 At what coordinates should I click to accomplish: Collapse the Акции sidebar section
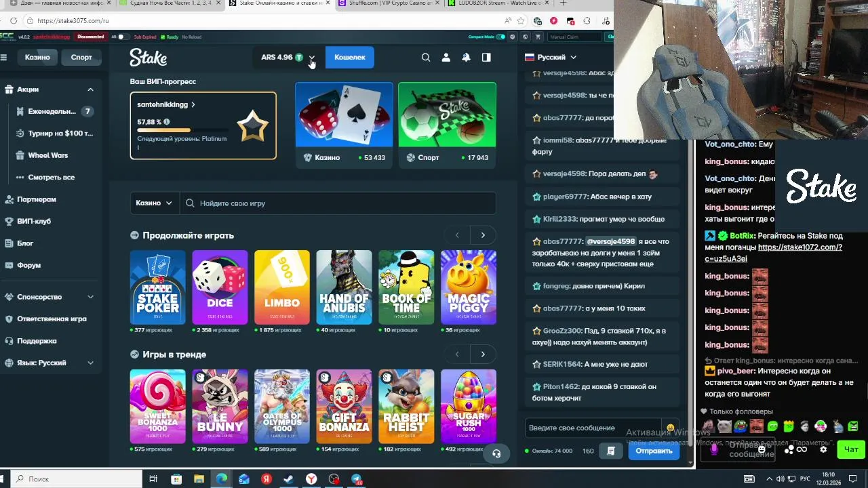[90, 89]
